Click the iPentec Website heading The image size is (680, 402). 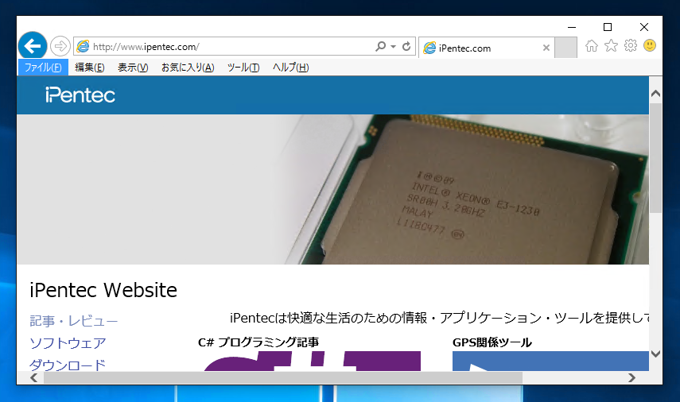tap(103, 290)
